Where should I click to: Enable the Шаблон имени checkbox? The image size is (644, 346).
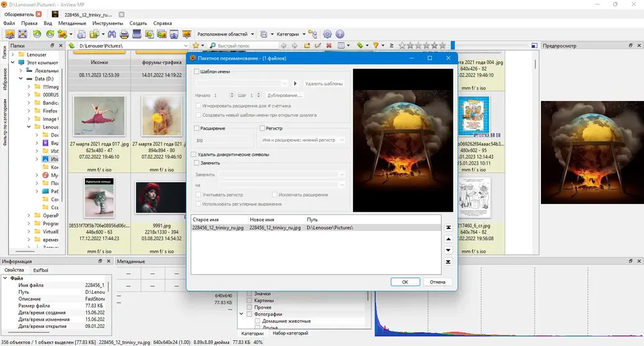pyautogui.click(x=196, y=71)
